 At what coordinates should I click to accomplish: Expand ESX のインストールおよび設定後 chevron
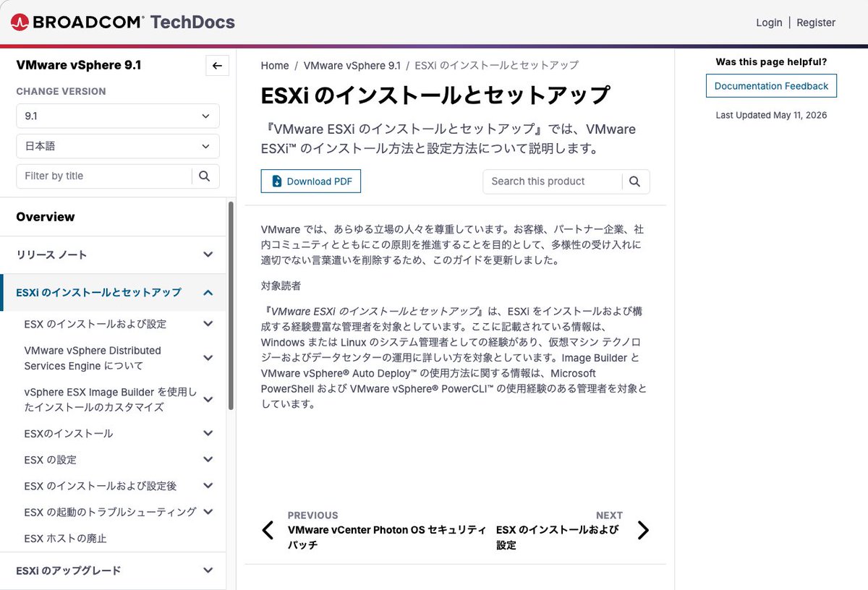click(x=208, y=485)
